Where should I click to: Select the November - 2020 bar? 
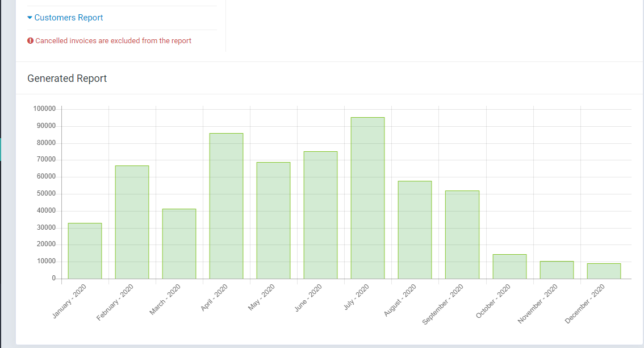(x=557, y=270)
